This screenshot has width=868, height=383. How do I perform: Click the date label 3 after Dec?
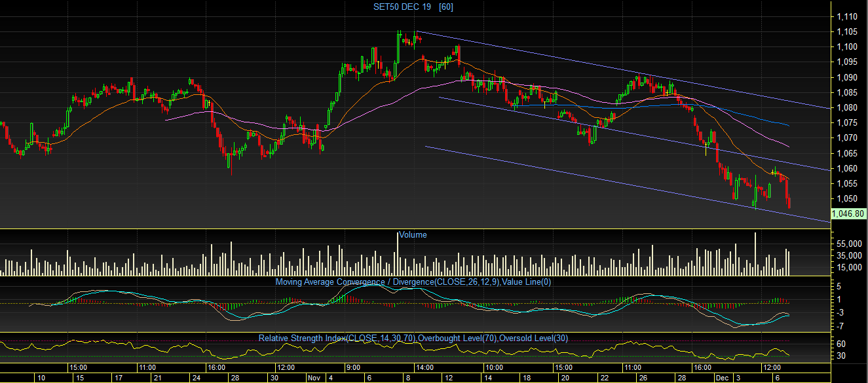point(738,378)
